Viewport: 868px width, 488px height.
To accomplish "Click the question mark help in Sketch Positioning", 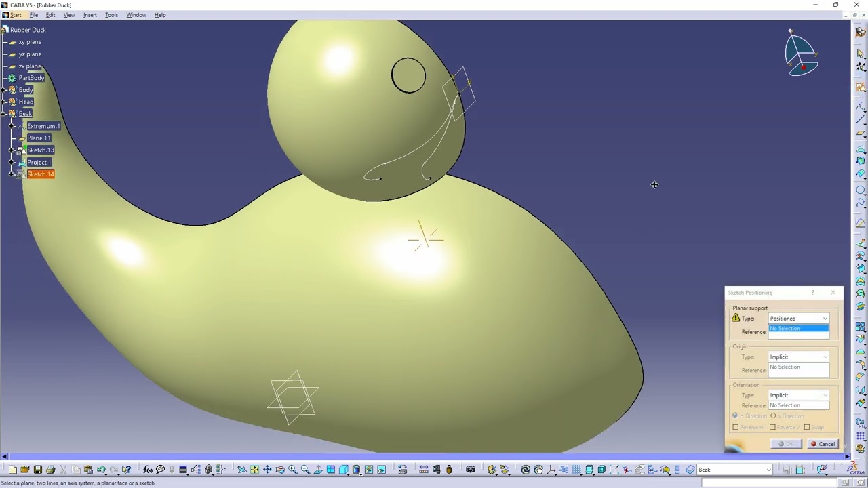I will (812, 293).
